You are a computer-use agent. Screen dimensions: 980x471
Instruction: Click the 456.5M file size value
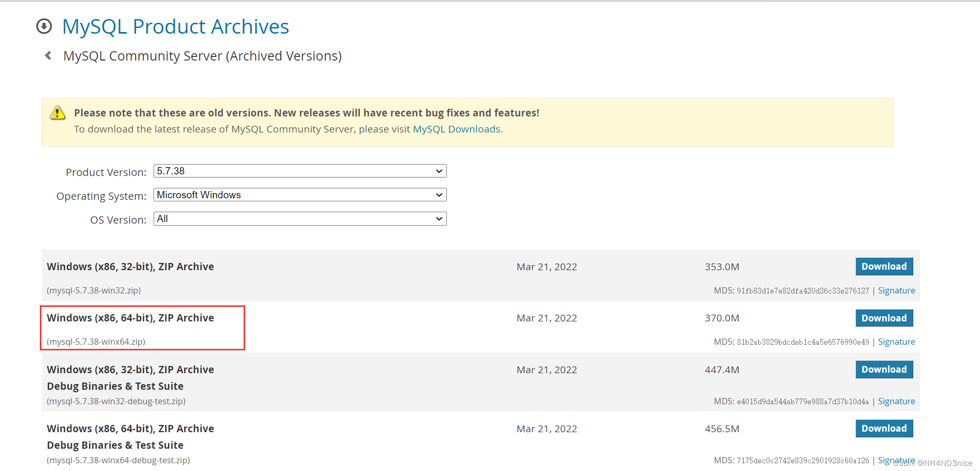coord(722,429)
